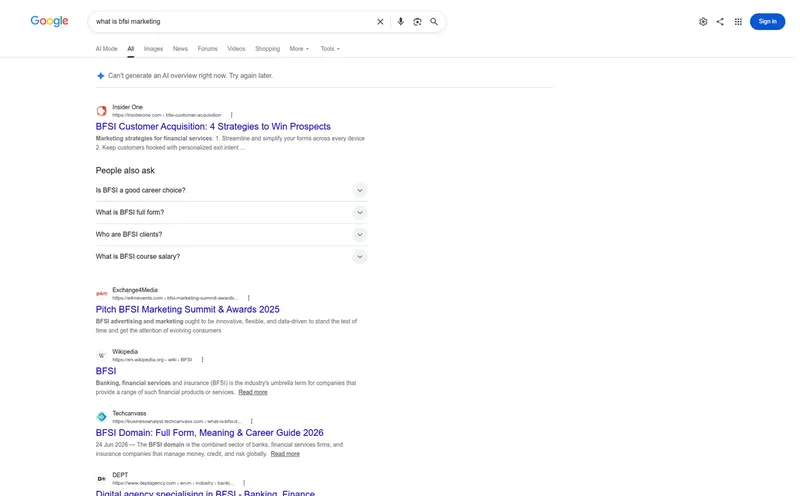
Task: Select the All results tab
Action: [131, 48]
